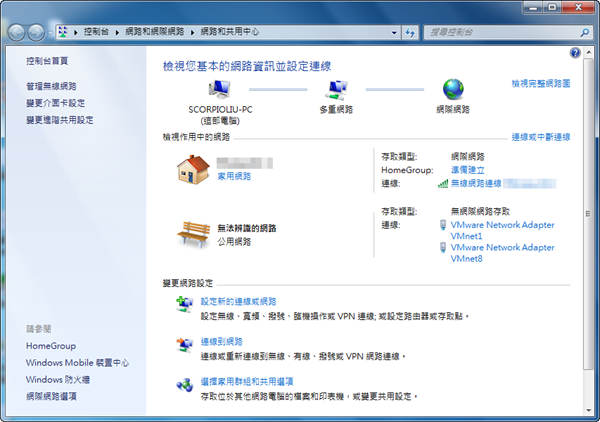
Task: Open Windows Mobile 裝置中心 link
Action: [x=77, y=363]
